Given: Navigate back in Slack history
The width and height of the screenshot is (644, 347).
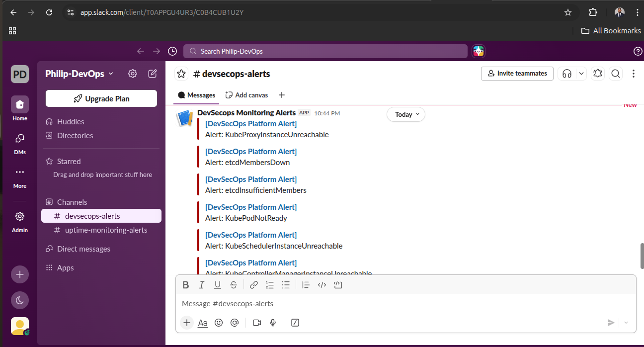Looking at the screenshot, I should pyautogui.click(x=141, y=51).
